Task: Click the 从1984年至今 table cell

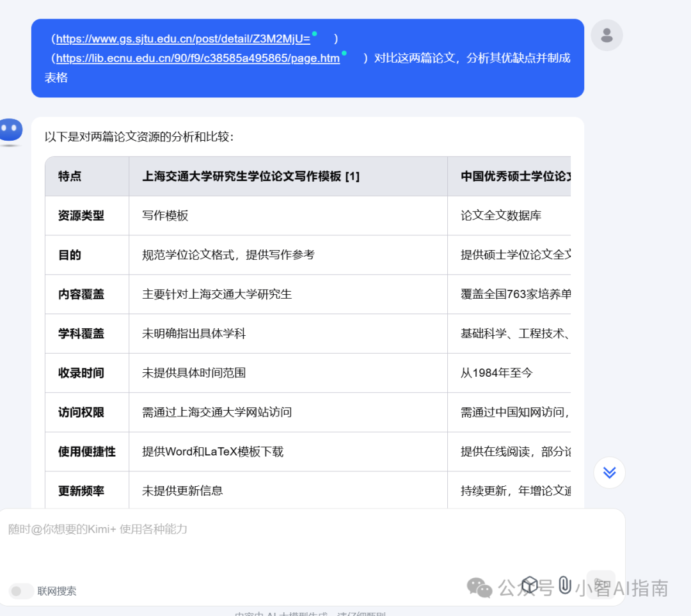Action: pos(496,373)
